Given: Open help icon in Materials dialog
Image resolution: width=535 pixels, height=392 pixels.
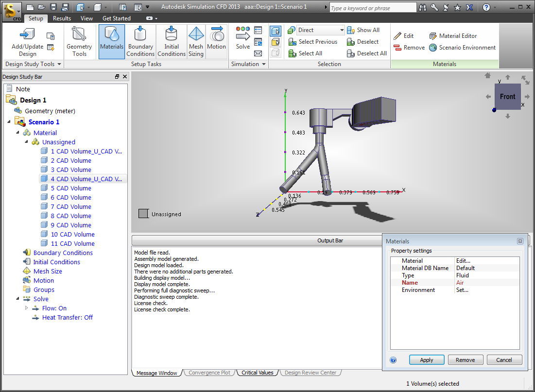Looking at the screenshot, I should click(393, 360).
